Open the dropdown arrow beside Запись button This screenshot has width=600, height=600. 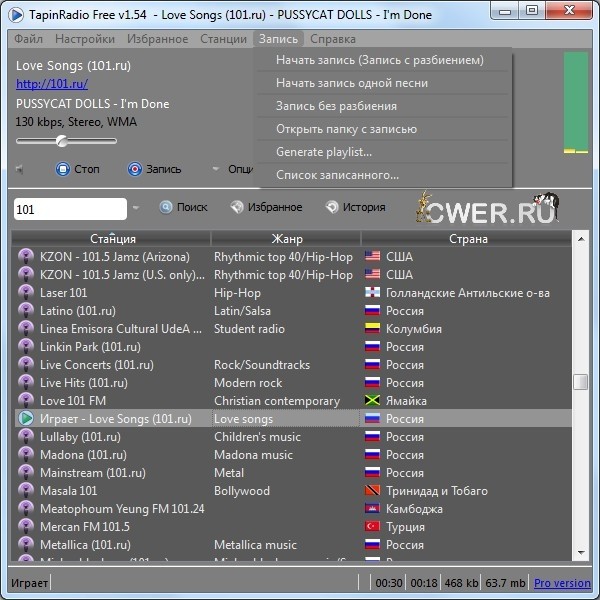coord(214,169)
